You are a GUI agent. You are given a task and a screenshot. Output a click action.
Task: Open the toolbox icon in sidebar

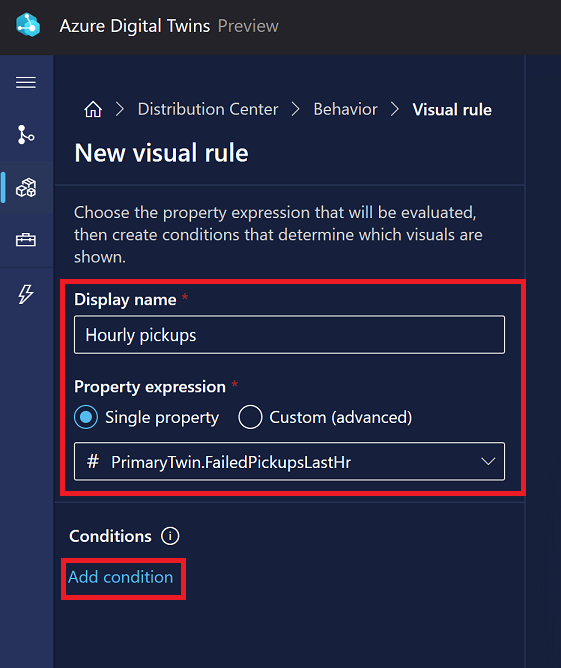26,240
